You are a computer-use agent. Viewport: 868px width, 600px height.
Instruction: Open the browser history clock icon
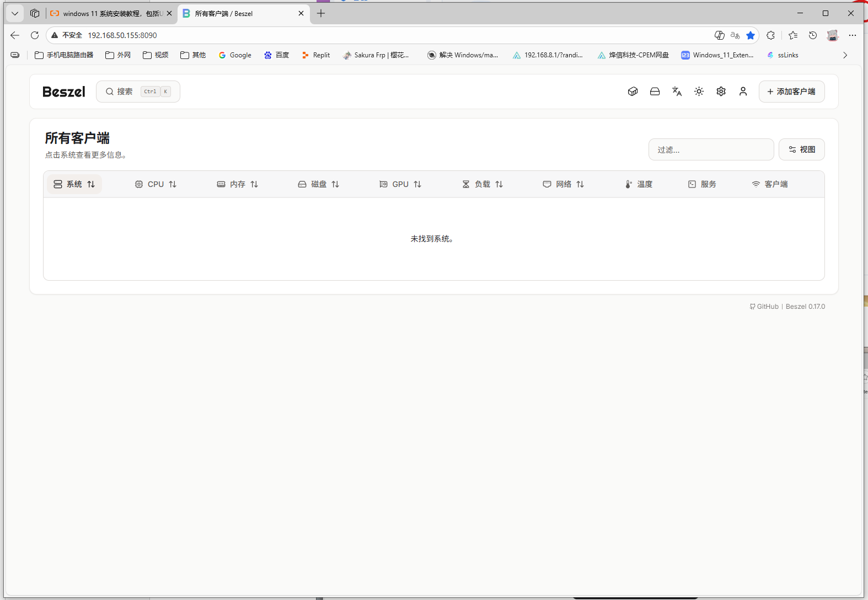tap(813, 35)
